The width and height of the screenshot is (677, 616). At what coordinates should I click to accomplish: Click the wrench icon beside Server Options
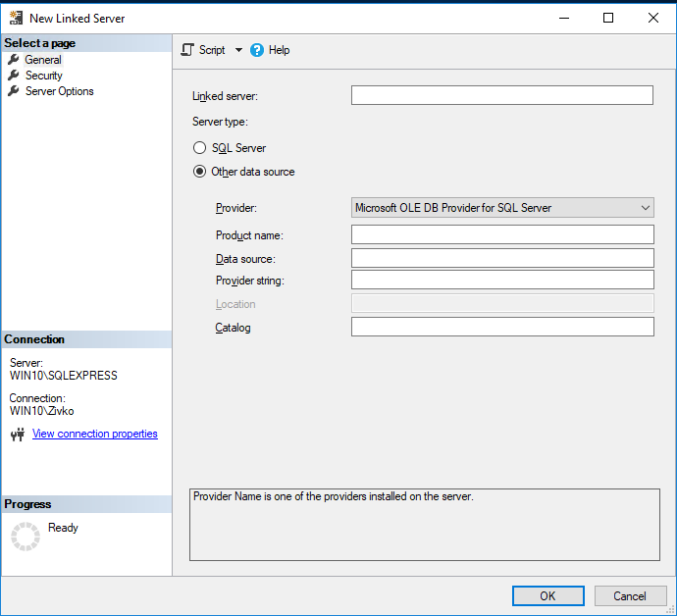point(14,91)
